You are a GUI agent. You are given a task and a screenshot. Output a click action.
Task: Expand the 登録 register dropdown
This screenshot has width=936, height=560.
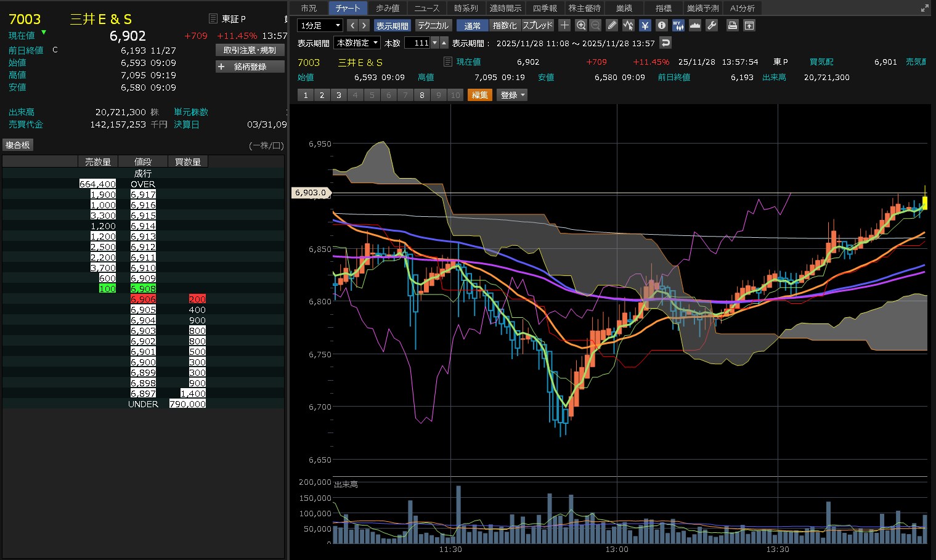[512, 95]
